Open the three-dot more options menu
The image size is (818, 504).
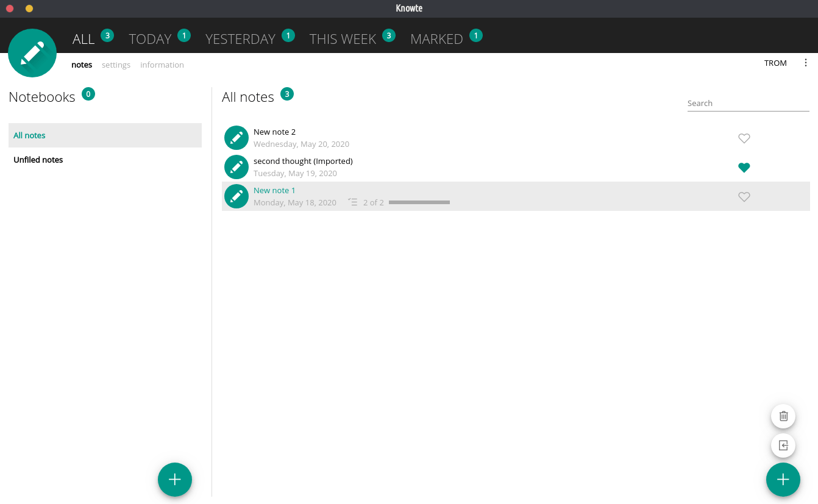[x=806, y=63]
